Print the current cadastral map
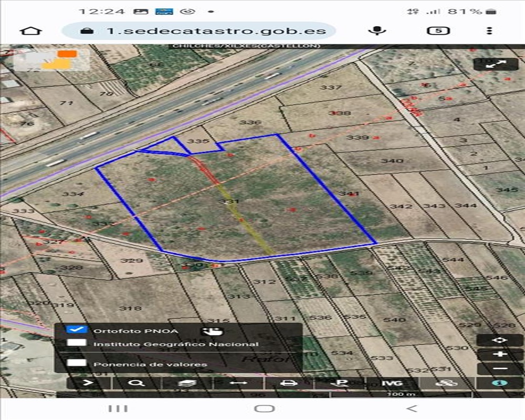Viewport: 525px width, 420px height. [289, 383]
